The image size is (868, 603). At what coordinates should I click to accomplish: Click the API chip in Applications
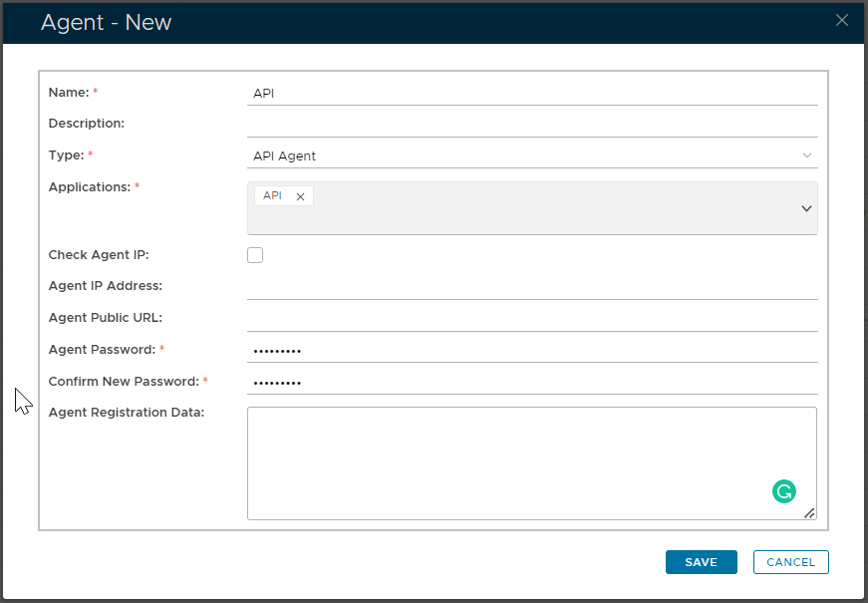272,196
